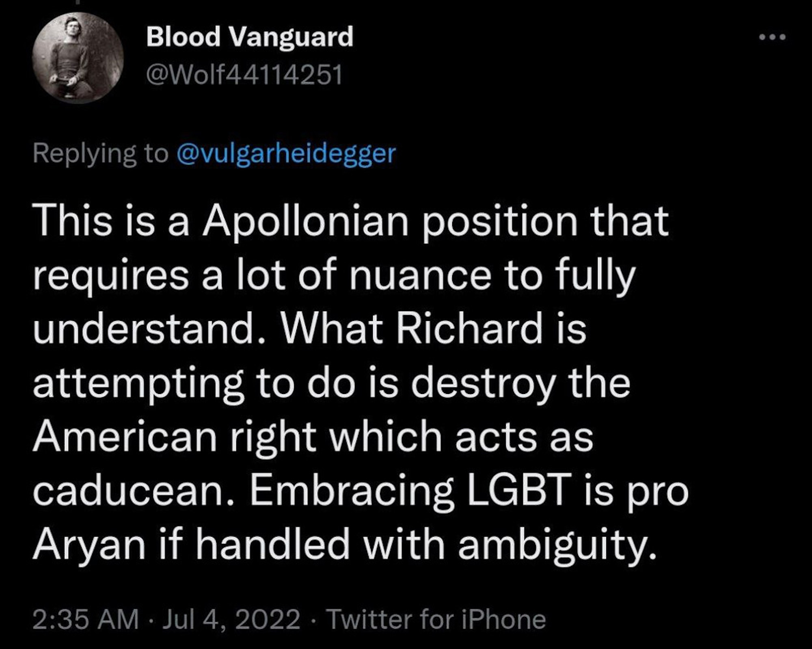This screenshot has width=812, height=649.
Task: Click the 2:35 AM timestamp
Action: [x=85, y=619]
